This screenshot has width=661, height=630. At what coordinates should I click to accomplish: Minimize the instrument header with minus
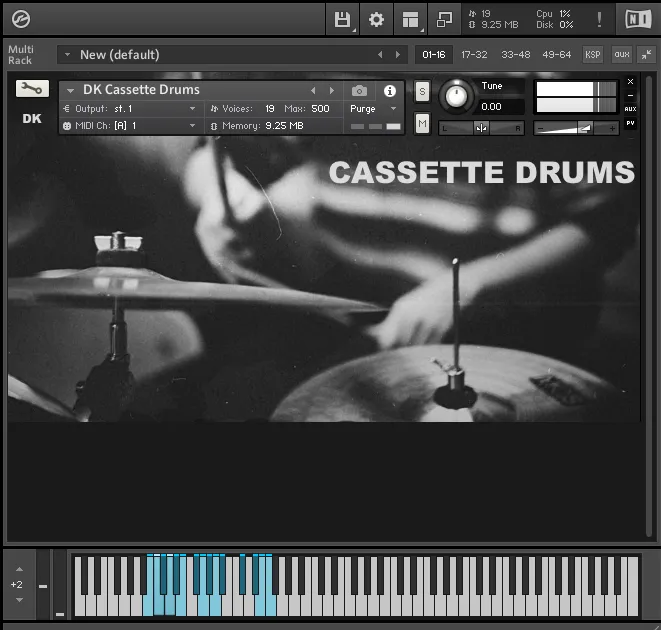coord(630,95)
